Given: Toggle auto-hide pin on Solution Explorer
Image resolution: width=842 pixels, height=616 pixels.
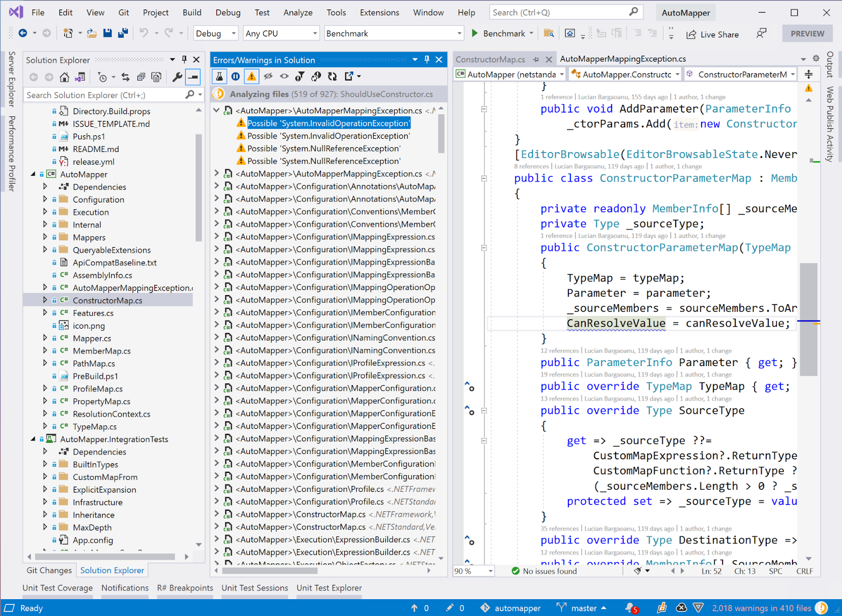Looking at the screenshot, I should tap(184, 59).
